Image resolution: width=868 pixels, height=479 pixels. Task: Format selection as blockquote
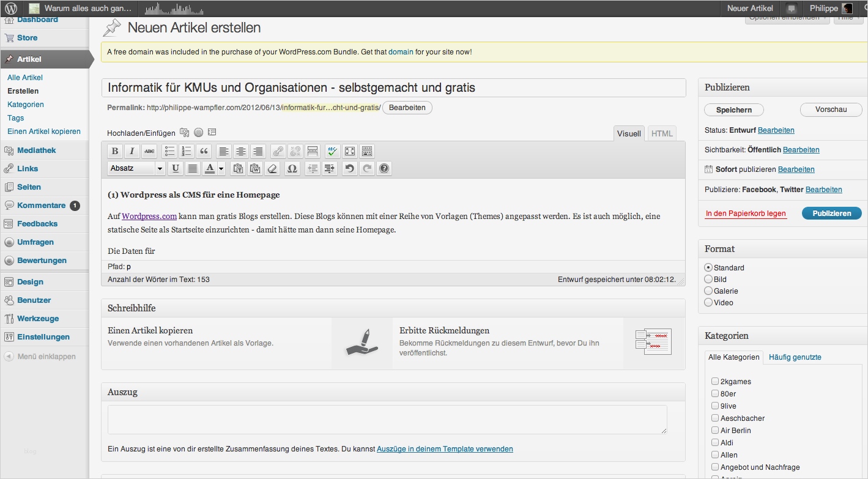(204, 151)
